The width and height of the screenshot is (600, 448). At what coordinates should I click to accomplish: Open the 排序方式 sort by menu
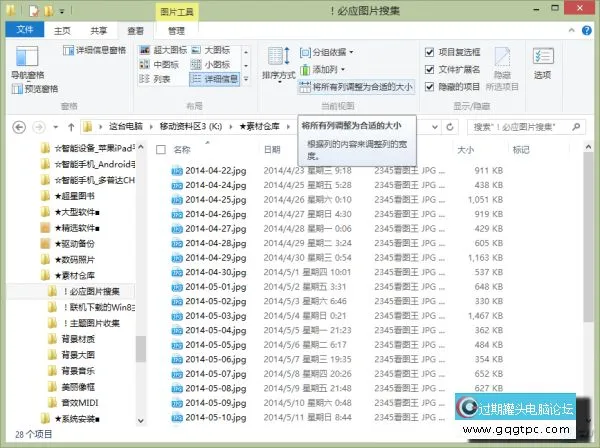tap(279, 63)
